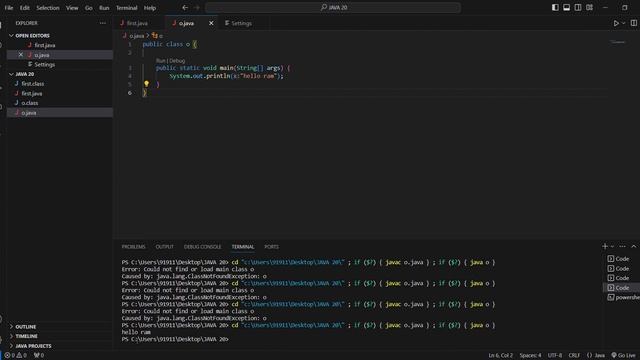This screenshot has width=640, height=360.
Task: Expand the Outline section
Action: tap(26, 327)
